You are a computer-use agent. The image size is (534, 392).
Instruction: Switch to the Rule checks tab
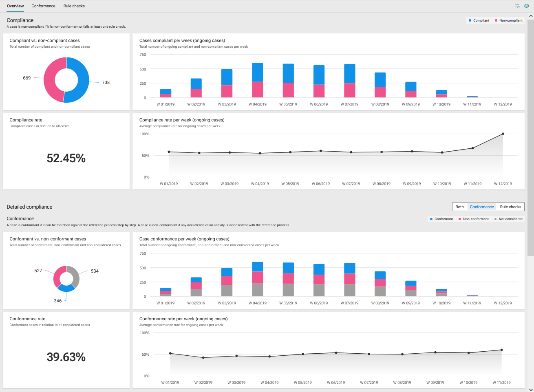(x=74, y=6)
